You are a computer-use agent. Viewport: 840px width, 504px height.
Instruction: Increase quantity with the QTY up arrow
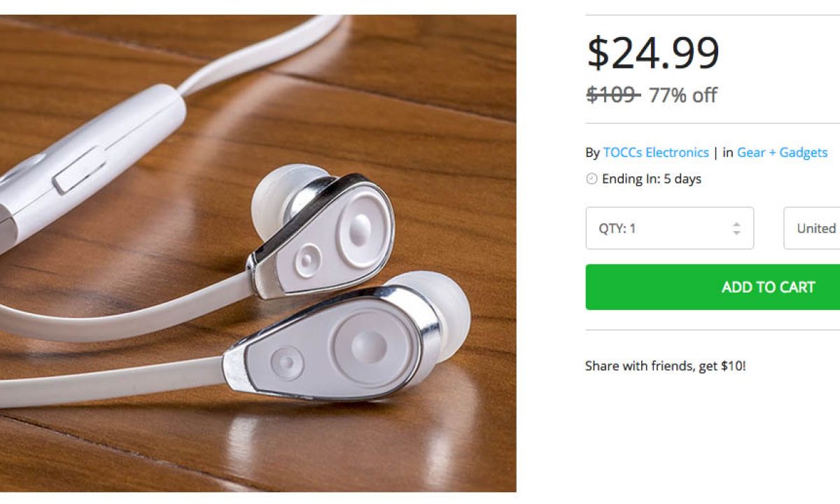736,224
